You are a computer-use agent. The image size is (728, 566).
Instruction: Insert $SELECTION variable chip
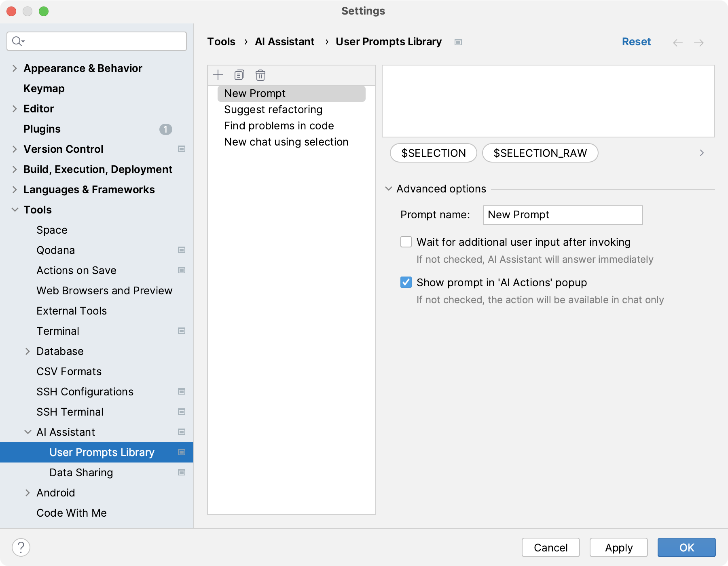(x=434, y=153)
